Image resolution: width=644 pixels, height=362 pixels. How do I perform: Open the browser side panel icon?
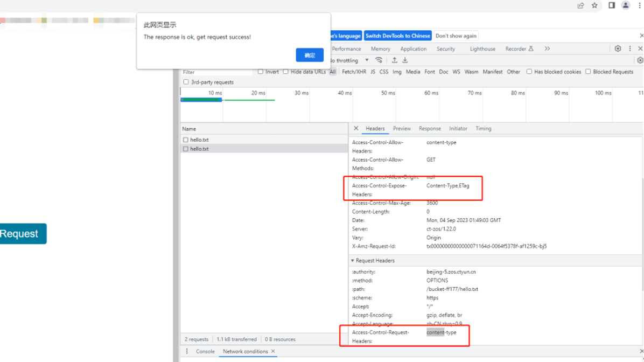612,5
